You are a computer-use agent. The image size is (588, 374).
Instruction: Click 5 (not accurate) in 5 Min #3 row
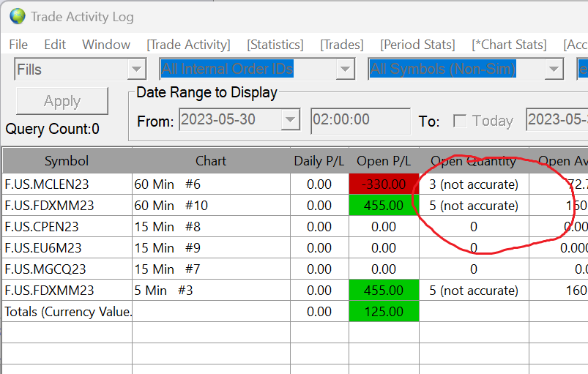coord(474,291)
